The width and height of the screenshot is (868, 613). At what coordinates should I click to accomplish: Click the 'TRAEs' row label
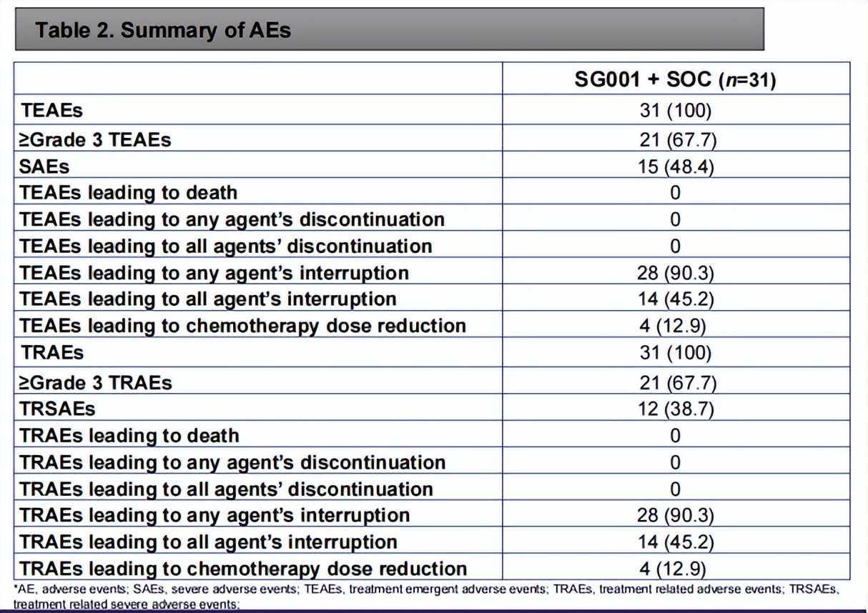click(x=52, y=352)
